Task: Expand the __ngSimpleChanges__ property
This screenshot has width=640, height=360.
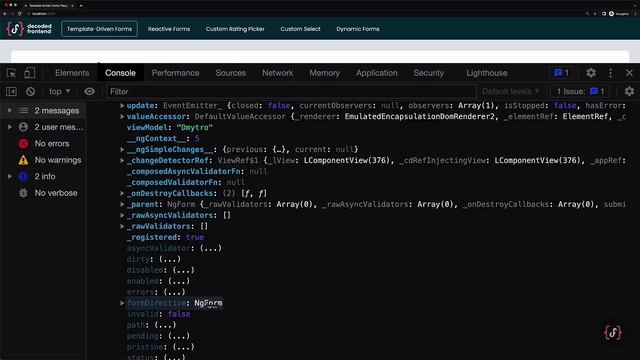Action: (x=122, y=149)
